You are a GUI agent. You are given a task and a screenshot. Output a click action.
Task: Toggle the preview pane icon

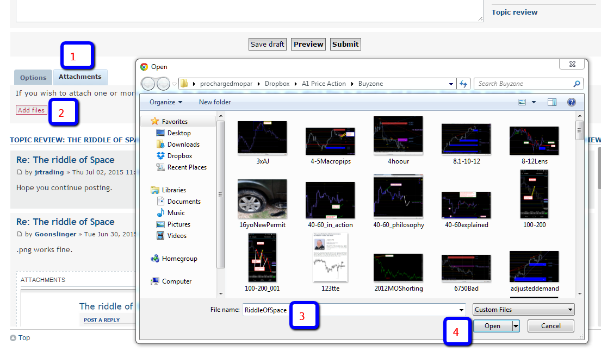552,102
